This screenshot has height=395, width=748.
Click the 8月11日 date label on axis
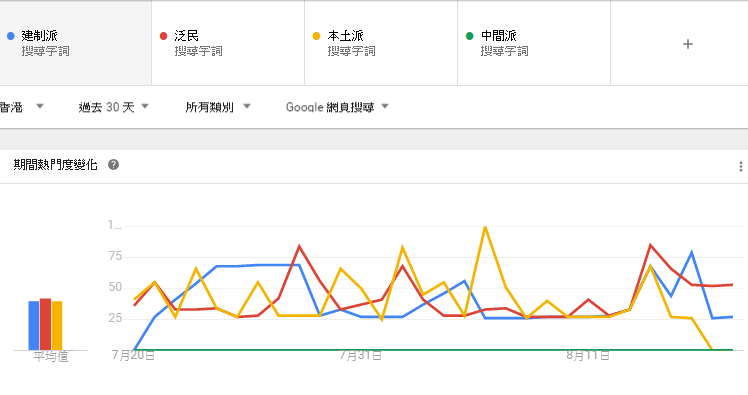(588, 356)
